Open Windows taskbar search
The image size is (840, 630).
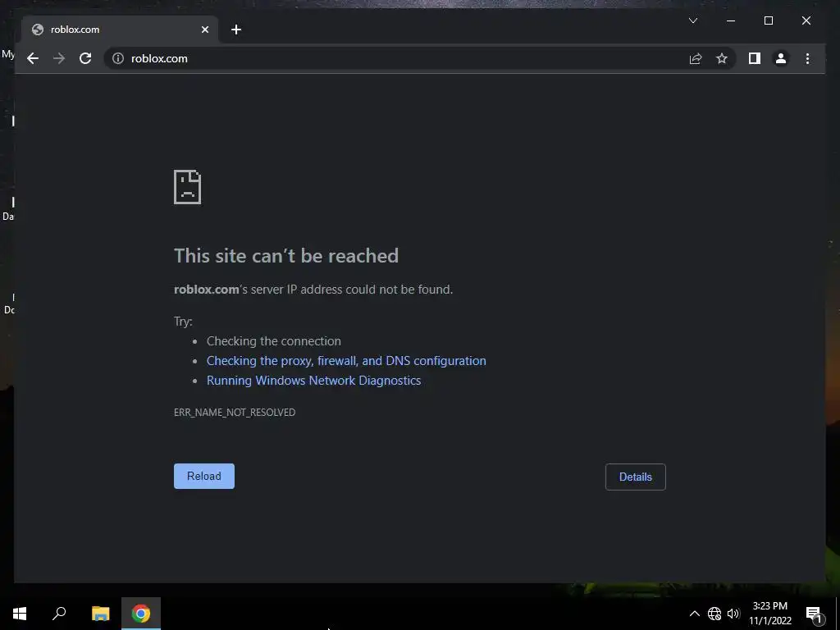click(59, 614)
